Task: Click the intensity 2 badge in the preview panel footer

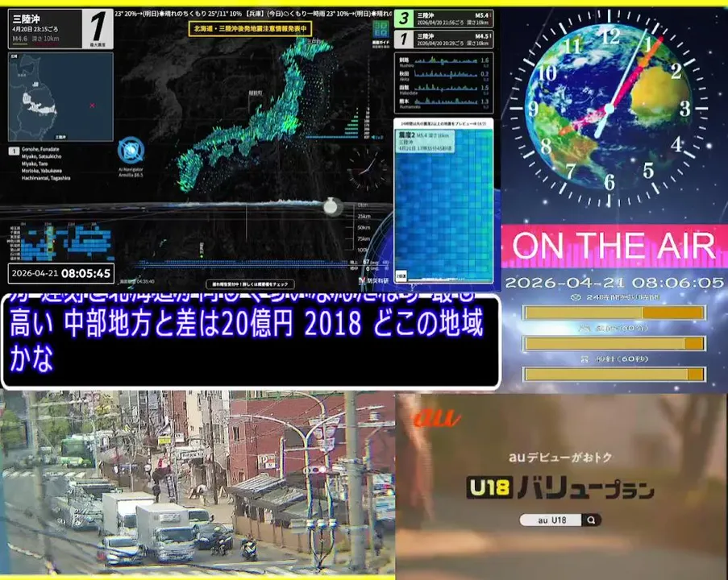Action: coord(401,275)
